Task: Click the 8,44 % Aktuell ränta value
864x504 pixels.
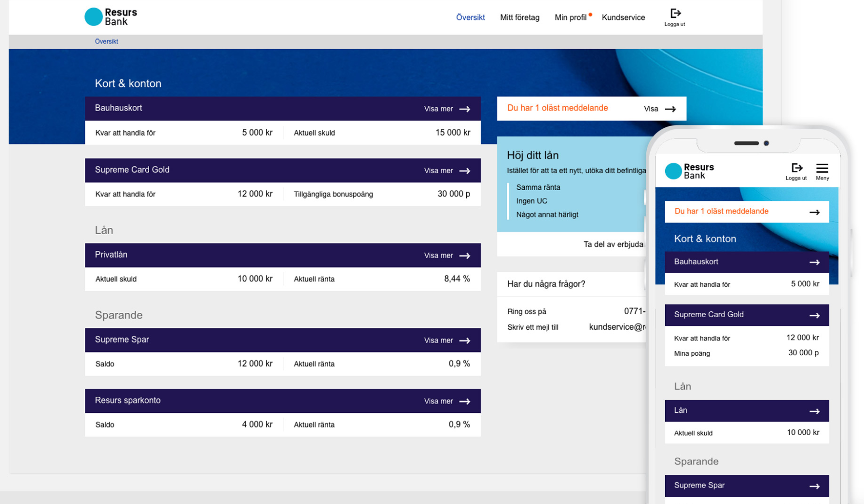Action: click(x=457, y=279)
